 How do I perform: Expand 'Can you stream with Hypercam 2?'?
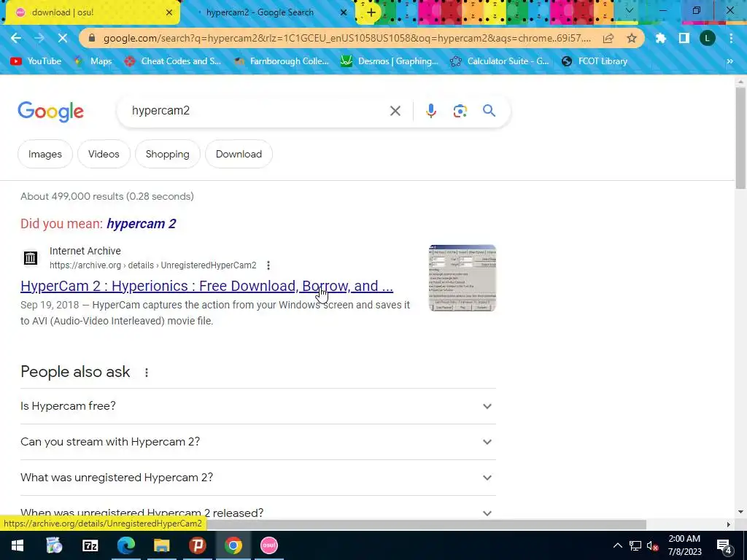coord(258,442)
